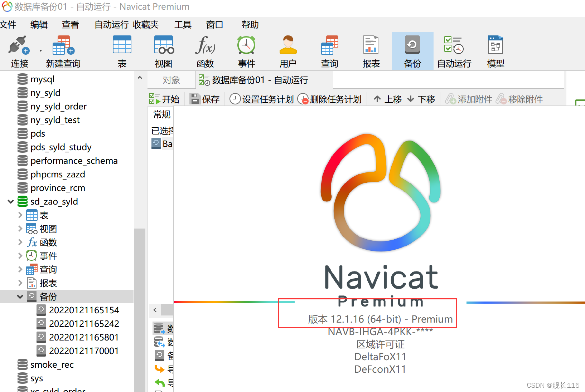The width and height of the screenshot is (585, 392).
Task: Open the 窗口 window menu
Action: 215,25
